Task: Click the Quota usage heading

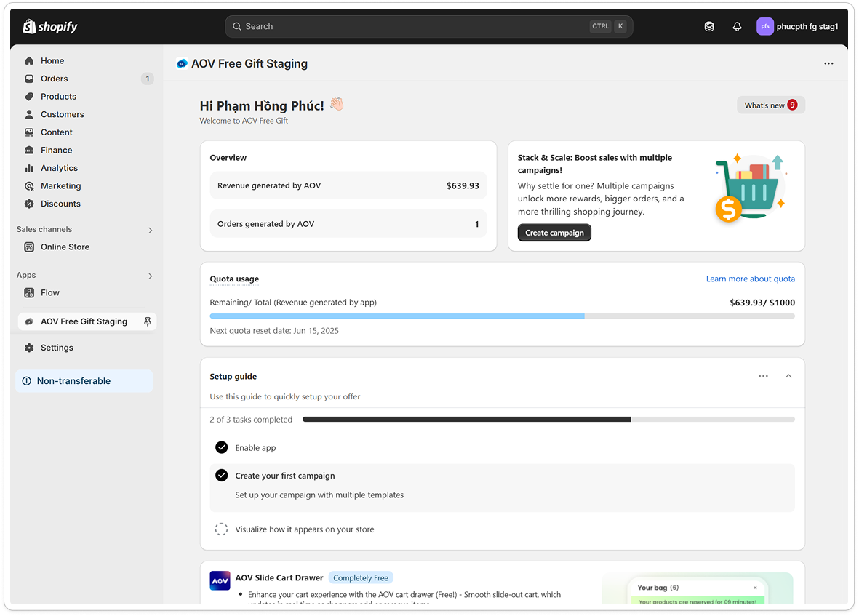Action: [x=234, y=279]
